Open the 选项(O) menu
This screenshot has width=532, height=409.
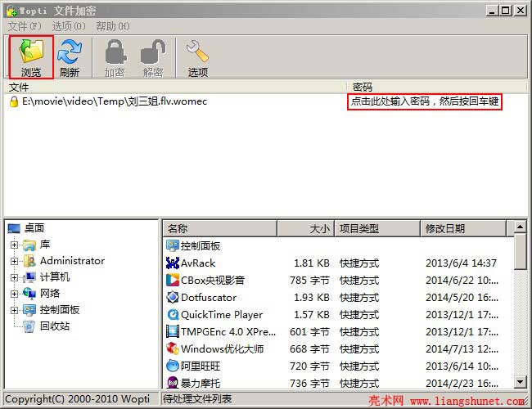(x=69, y=26)
